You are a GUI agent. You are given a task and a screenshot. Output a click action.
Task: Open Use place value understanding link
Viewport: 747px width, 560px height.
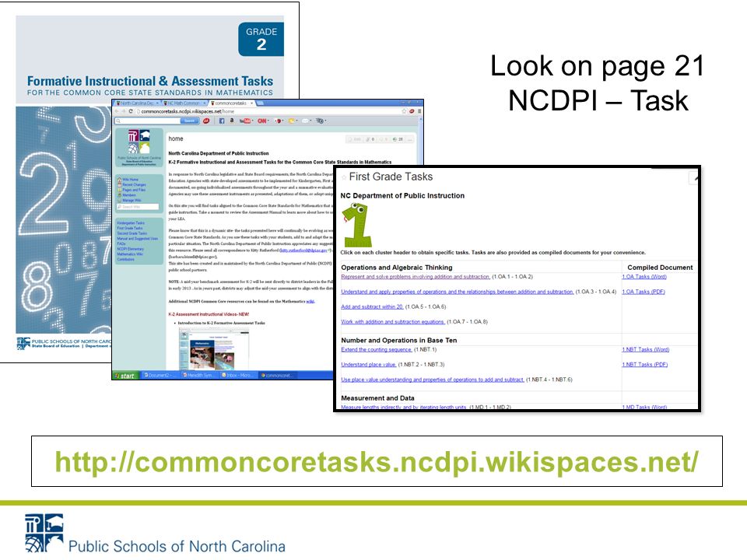433,380
